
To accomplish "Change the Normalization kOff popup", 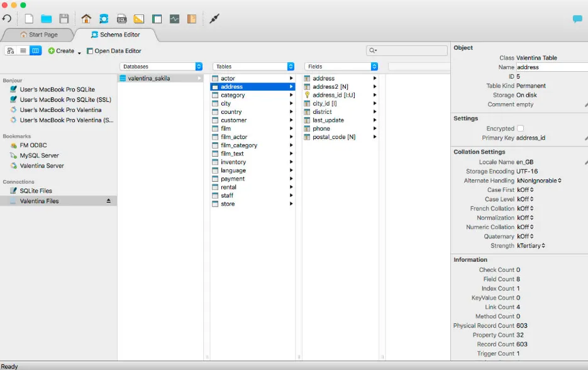I will pos(525,218).
